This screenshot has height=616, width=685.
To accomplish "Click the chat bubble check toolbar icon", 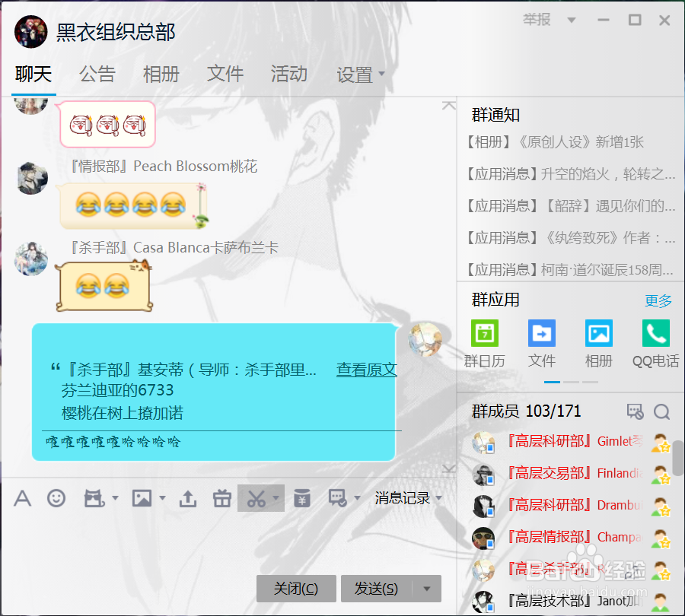I will pos(338,498).
